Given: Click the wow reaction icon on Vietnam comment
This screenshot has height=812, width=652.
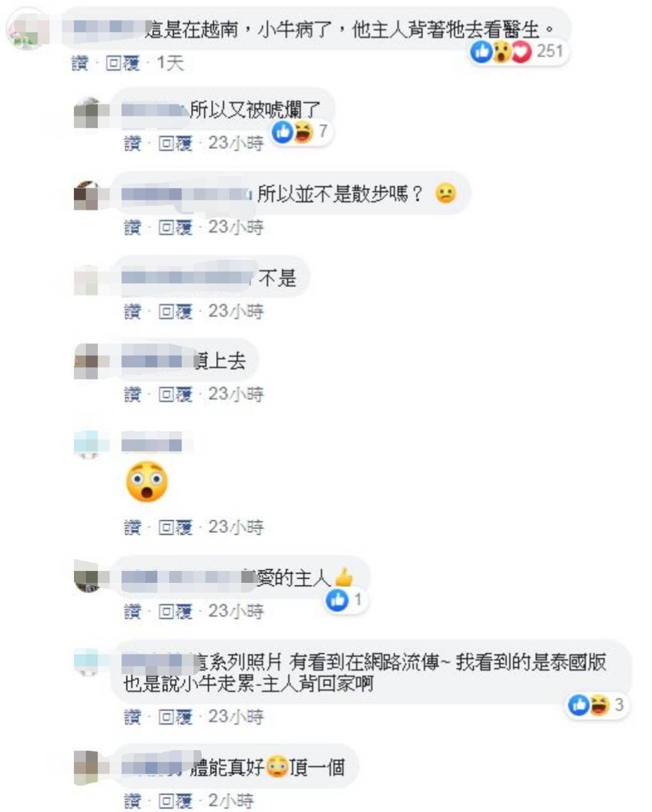Looking at the screenshot, I should (x=502, y=51).
